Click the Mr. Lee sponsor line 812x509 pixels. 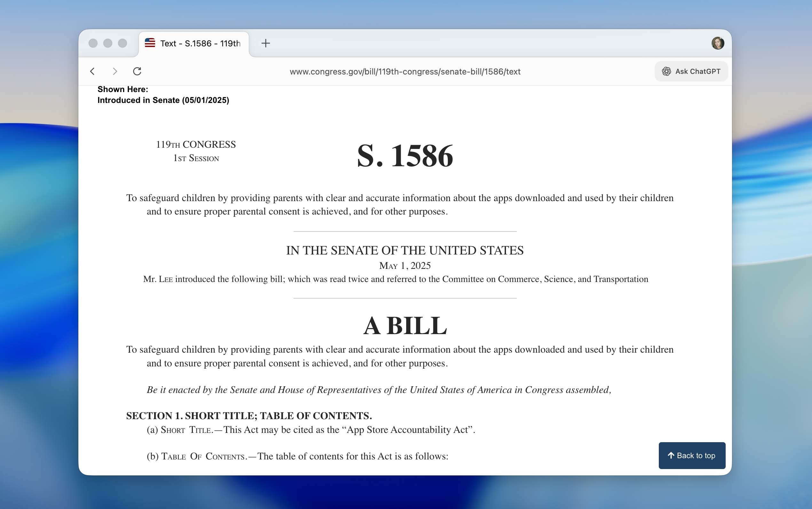(396, 279)
